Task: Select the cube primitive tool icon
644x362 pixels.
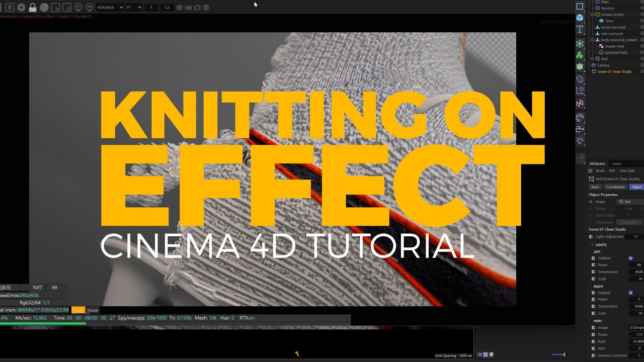Action: (580, 18)
